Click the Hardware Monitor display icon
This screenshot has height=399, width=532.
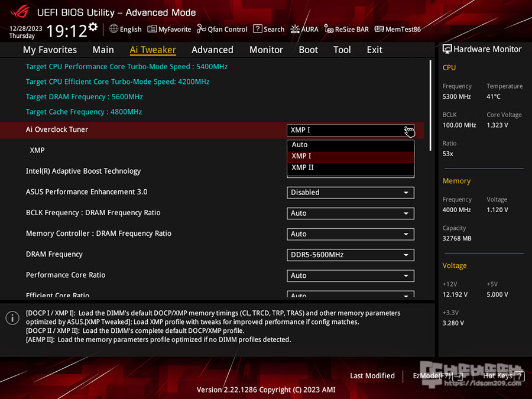click(447, 49)
